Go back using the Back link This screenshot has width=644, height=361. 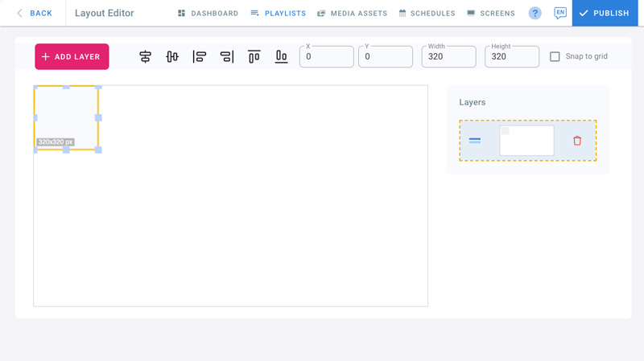[35, 14]
